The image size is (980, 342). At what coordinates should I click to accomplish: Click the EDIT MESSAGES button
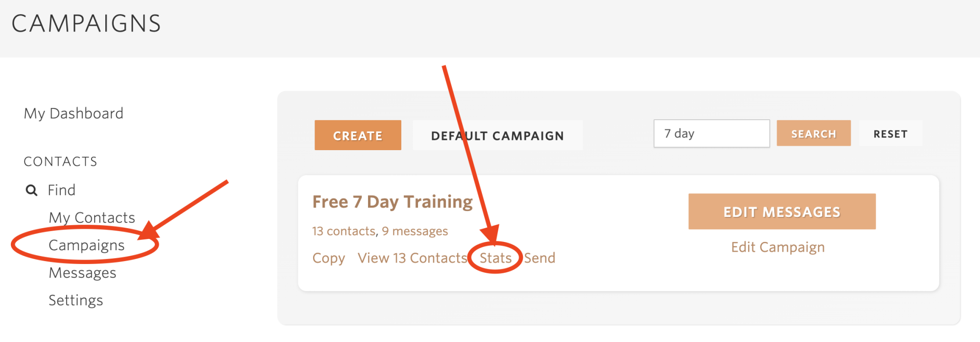(782, 211)
